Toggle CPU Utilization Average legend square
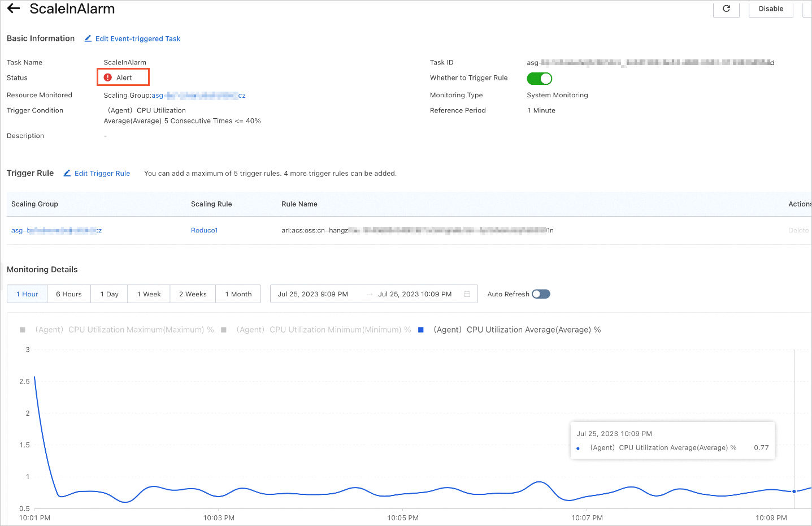Viewport: 812px width, 526px height. [x=420, y=330]
